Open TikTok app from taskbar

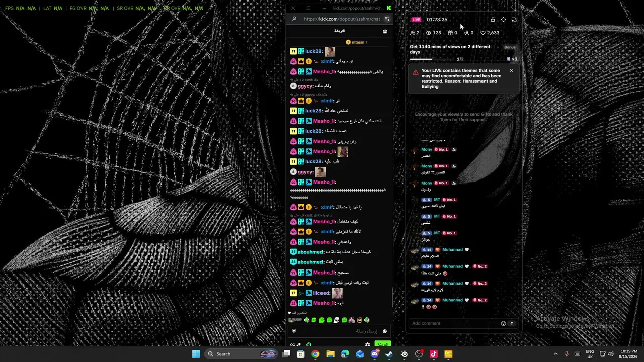pyautogui.click(x=434, y=354)
